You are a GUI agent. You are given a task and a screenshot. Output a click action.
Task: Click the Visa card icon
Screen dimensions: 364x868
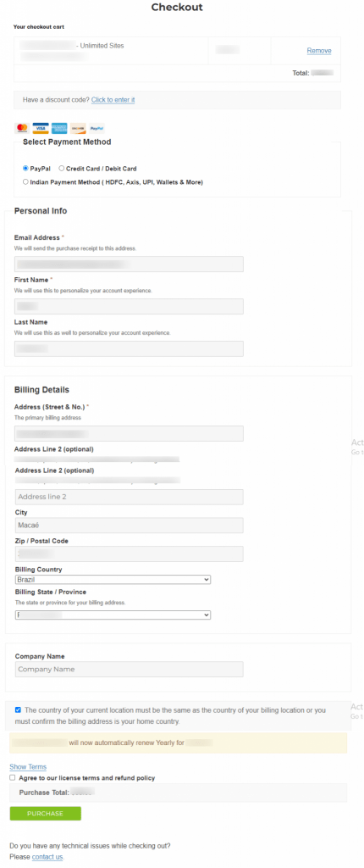click(41, 128)
